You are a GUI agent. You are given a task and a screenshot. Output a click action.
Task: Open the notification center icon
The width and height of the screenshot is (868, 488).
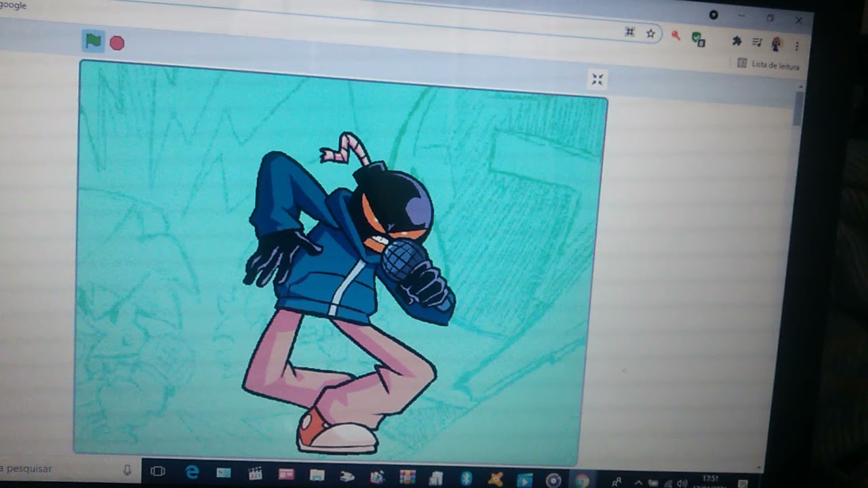tap(743, 483)
